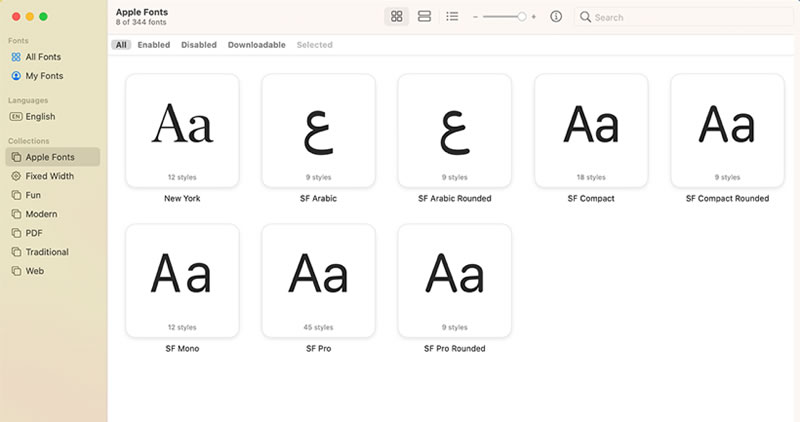The image size is (800, 422).
Task: Click the "SF Compact" font name label
Action: (x=591, y=198)
